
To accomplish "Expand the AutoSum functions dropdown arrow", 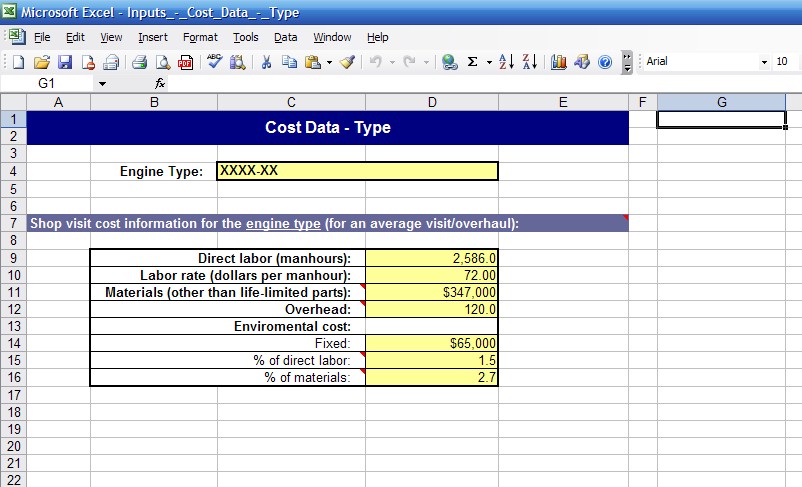I will pyautogui.click(x=489, y=62).
